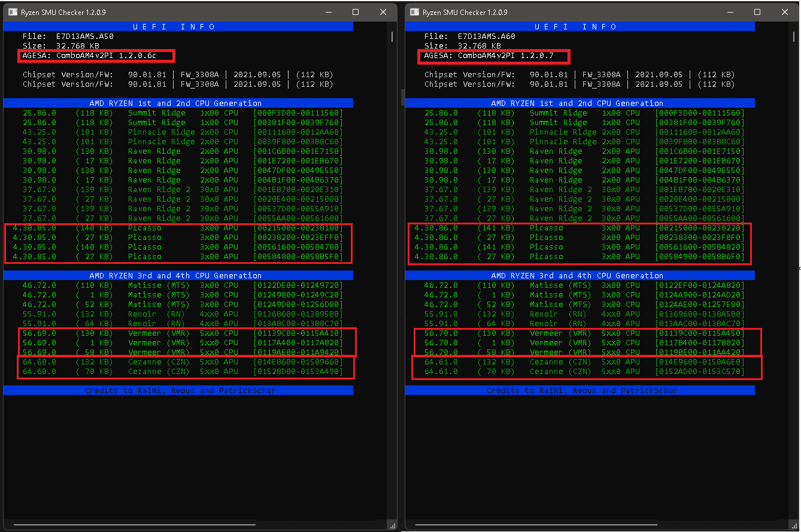Click Raven Ridge row [001C6B00-001E7150] in left window

tap(183, 151)
